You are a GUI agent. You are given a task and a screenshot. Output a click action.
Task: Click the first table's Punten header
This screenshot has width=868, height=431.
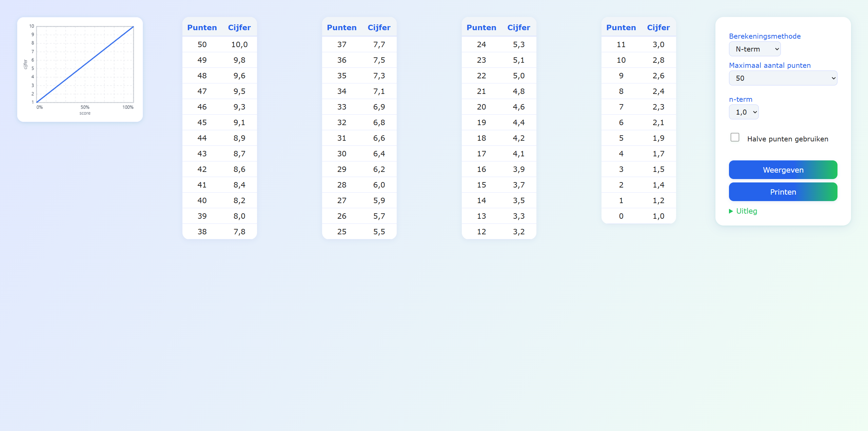202,27
